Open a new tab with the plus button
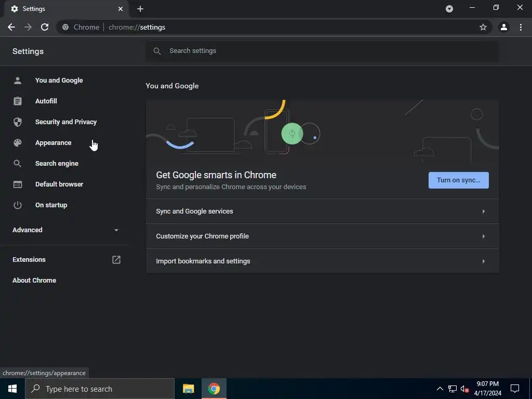Viewport: 532px width, 399px height. tap(140, 9)
